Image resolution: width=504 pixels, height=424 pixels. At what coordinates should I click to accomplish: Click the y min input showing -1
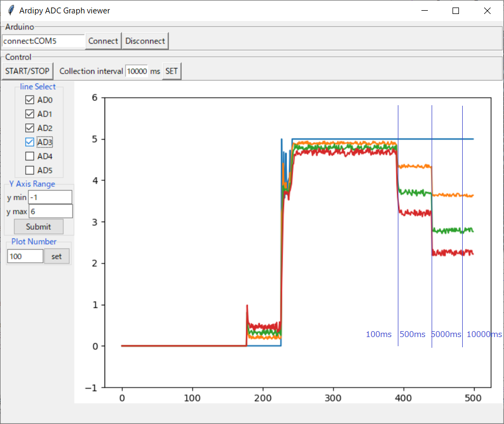(x=50, y=197)
